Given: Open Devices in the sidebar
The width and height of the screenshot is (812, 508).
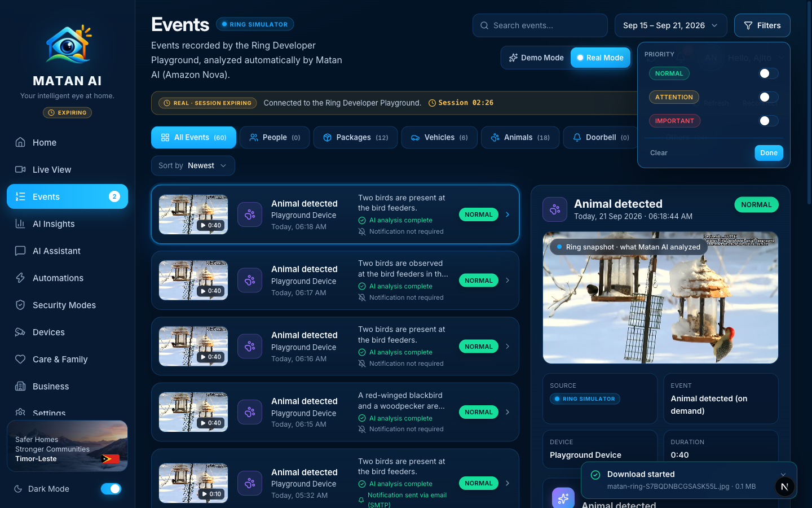Looking at the screenshot, I should pos(67,332).
